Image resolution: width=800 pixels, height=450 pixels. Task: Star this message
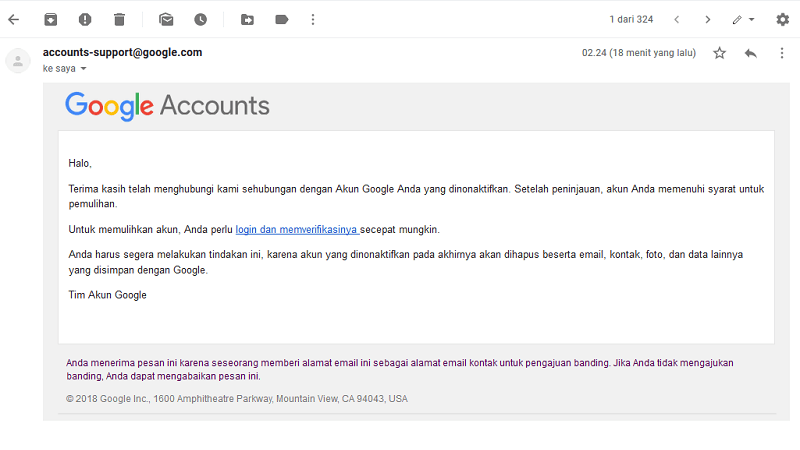[719, 53]
